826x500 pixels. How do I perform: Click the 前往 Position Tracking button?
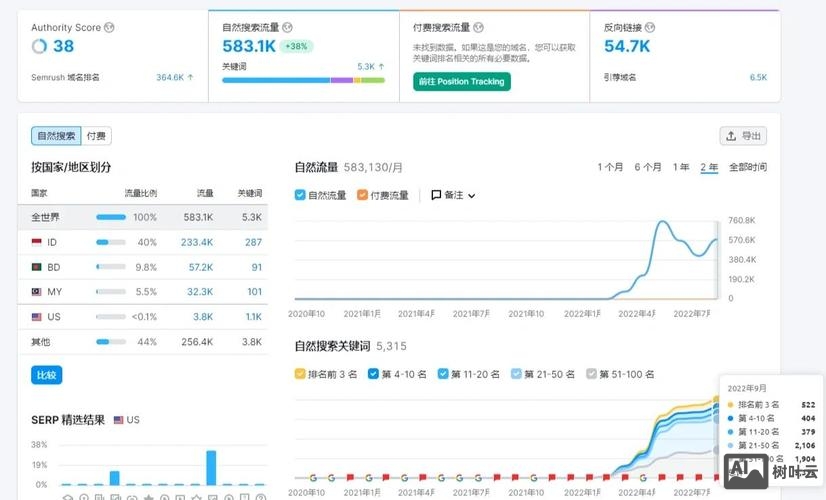[461, 82]
